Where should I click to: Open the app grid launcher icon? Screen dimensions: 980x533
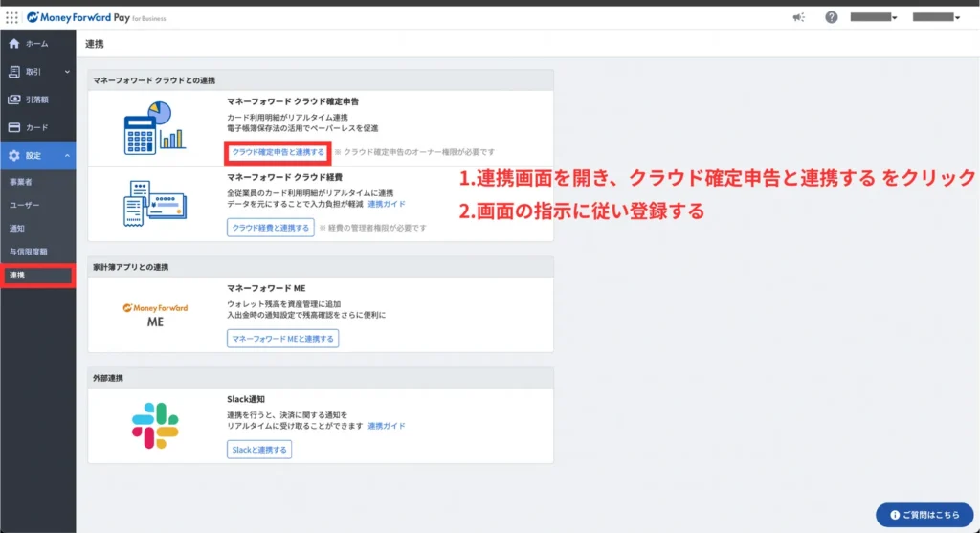11,17
